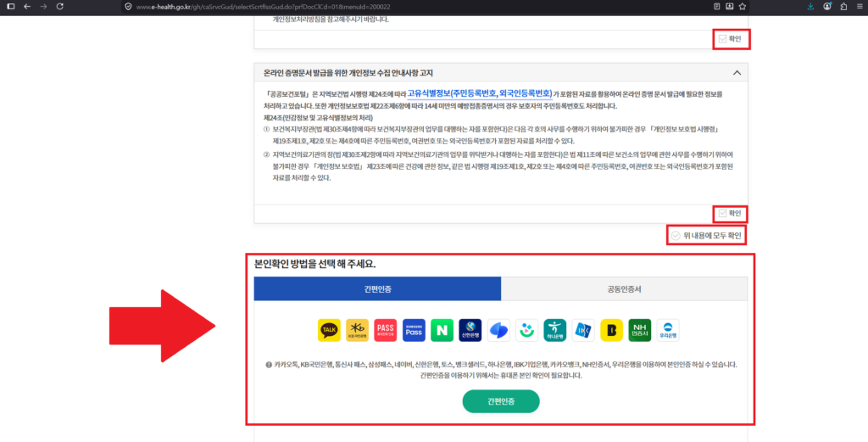Open browser extensions menu
Image resolution: width=868 pixels, height=442 pixels.
pyautogui.click(x=843, y=7)
